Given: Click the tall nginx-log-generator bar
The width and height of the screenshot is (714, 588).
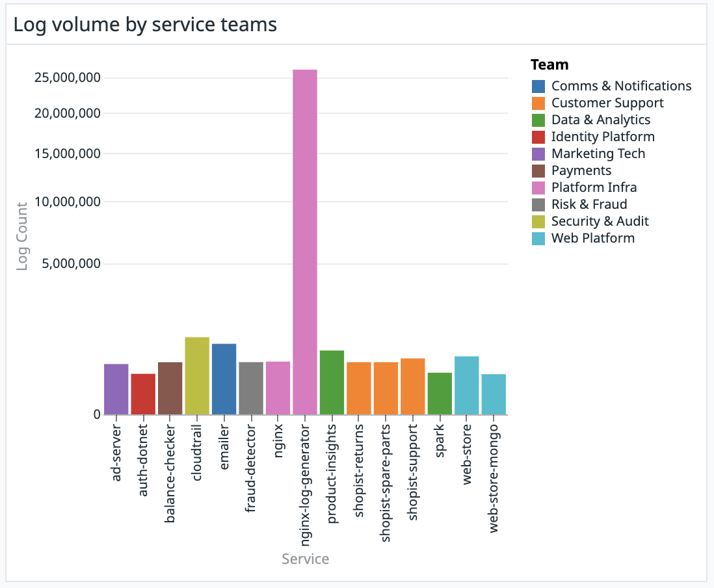Looking at the screenshot, I should [x=305, y=242].
